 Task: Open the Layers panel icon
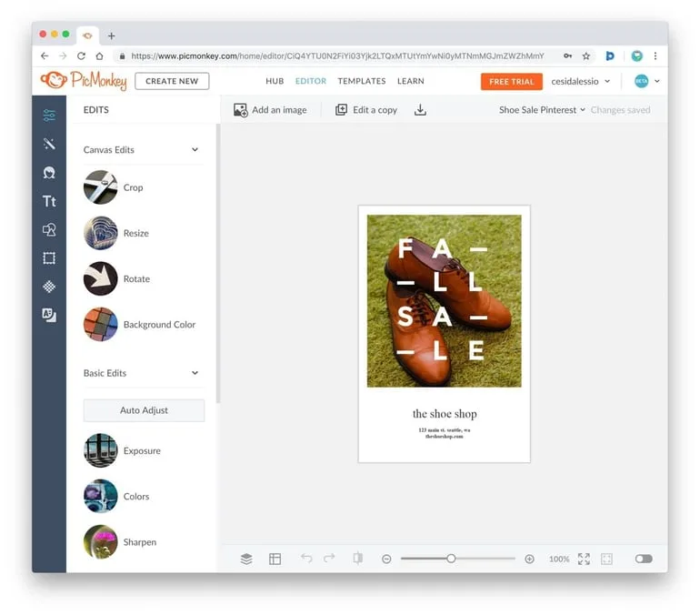coord(246,559)
